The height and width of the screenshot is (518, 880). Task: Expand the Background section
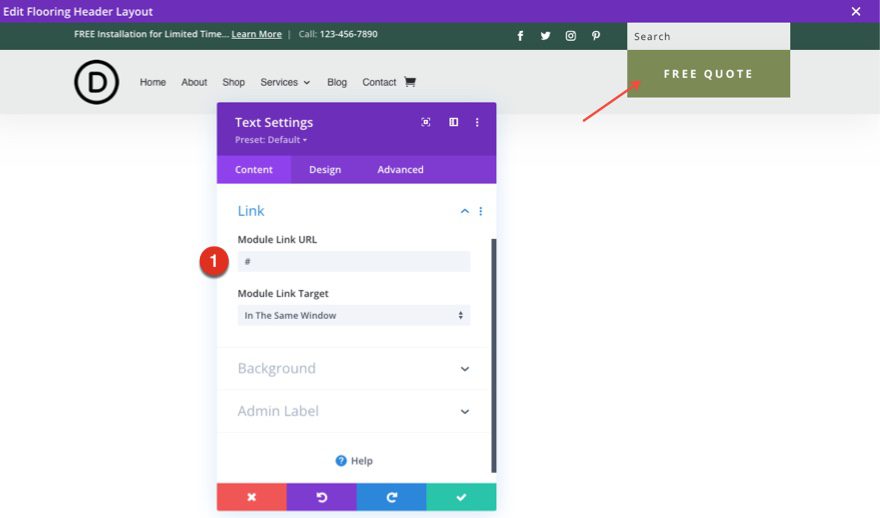(464, 369)
